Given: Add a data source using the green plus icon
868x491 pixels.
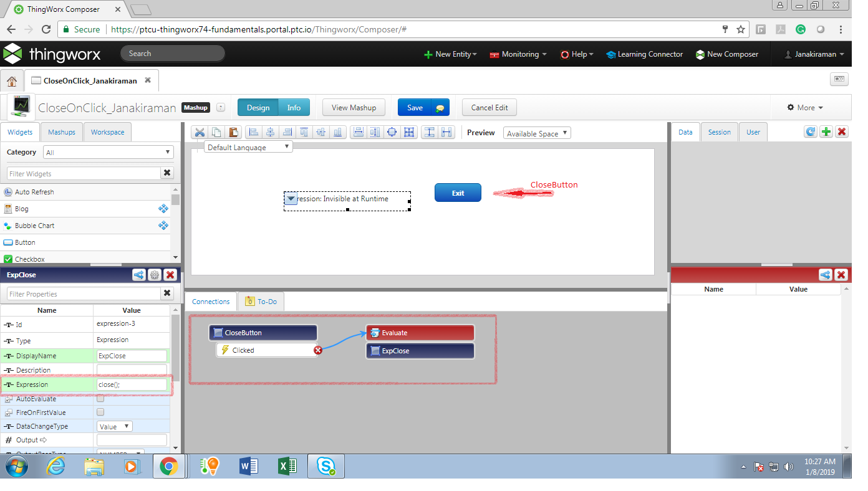Looking at the screenshot, I should tap(825, 131).
